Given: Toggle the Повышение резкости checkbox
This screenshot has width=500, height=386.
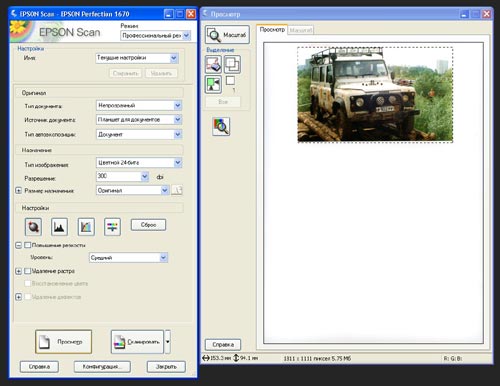Looking at the screenshot, I should click(28, 245).
